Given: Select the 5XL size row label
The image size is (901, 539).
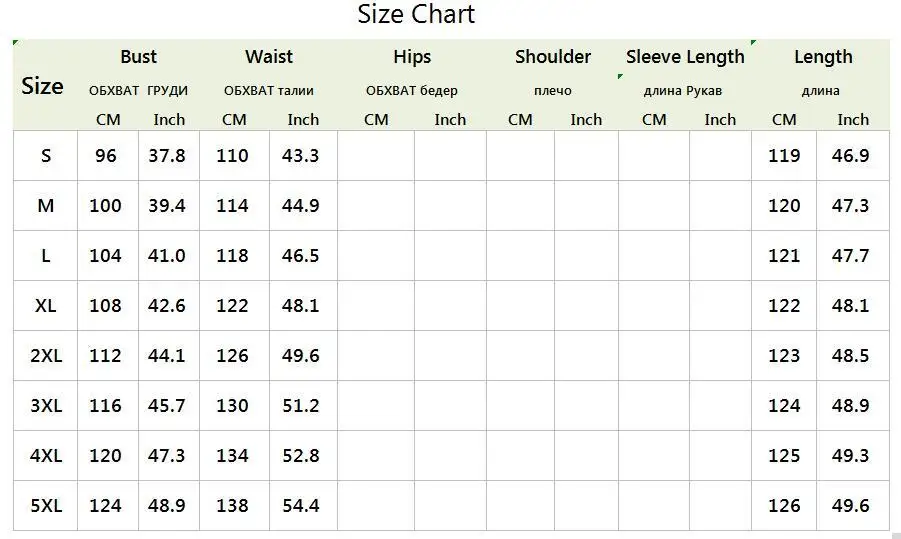Looking at the screenshot, I should click(46, 506).
